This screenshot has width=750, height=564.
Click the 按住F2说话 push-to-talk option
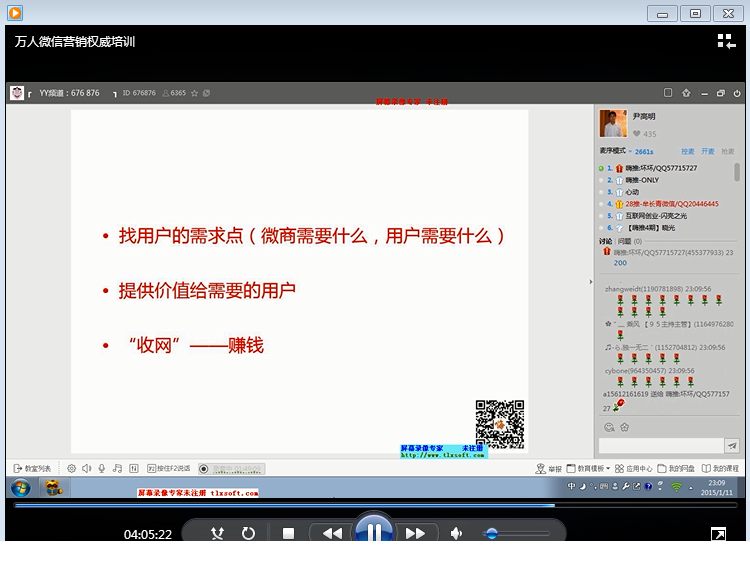coord(168,468)
